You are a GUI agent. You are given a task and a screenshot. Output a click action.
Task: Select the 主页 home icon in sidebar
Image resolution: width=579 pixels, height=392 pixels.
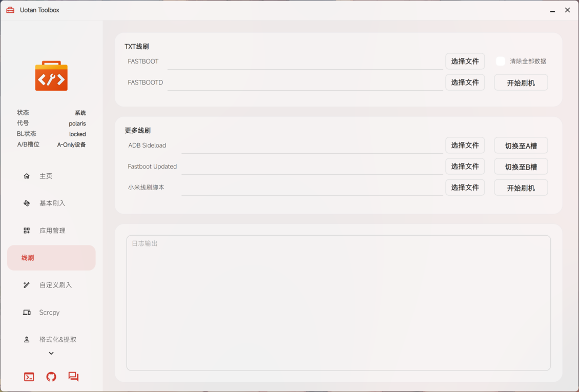click(27, 176)
